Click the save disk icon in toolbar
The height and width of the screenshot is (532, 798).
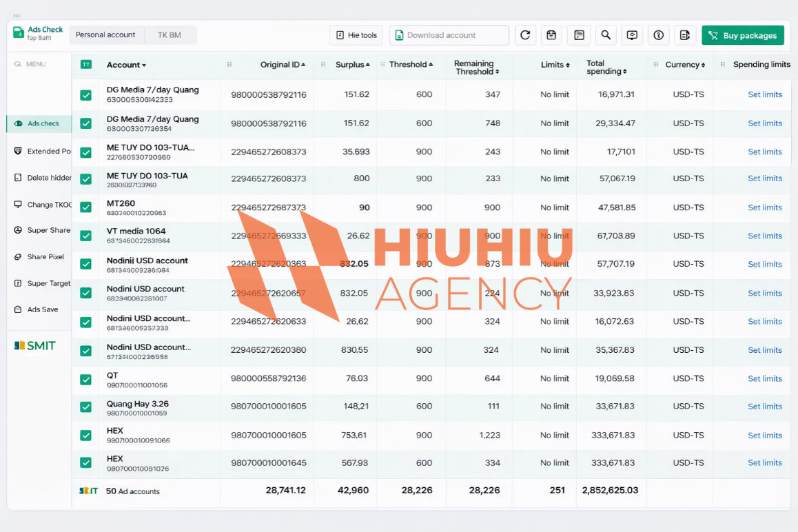point(551,35)
